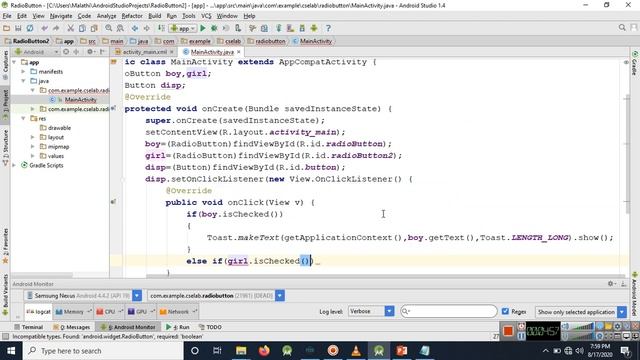Open the Messages tool window
The image size is (640, 360).
(x=71, y=327)
